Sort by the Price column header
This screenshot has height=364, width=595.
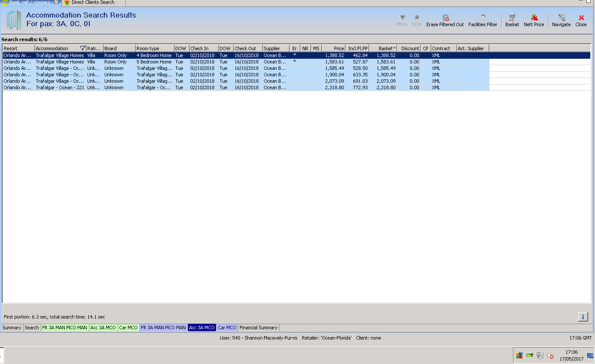(334, 48)
